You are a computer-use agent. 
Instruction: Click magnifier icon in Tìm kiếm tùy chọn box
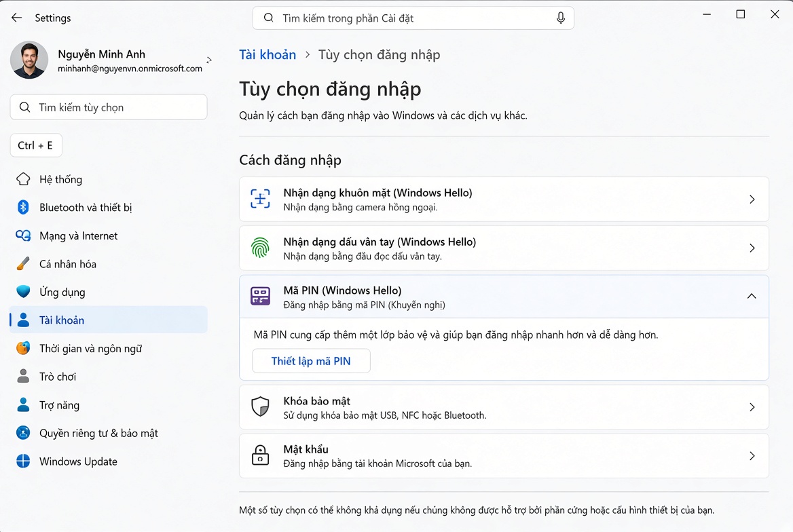coord(24,107)
